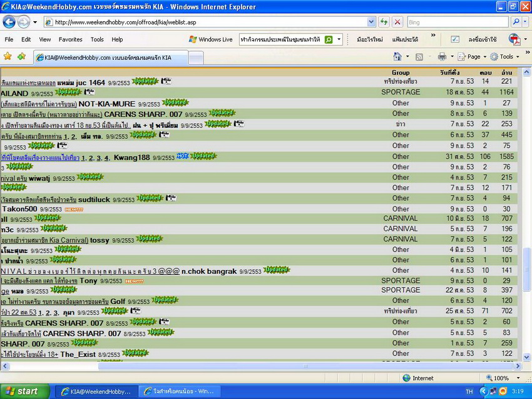Click the browser Back arrow button
The image size is (532, 399).
click(x=9, y=22)
